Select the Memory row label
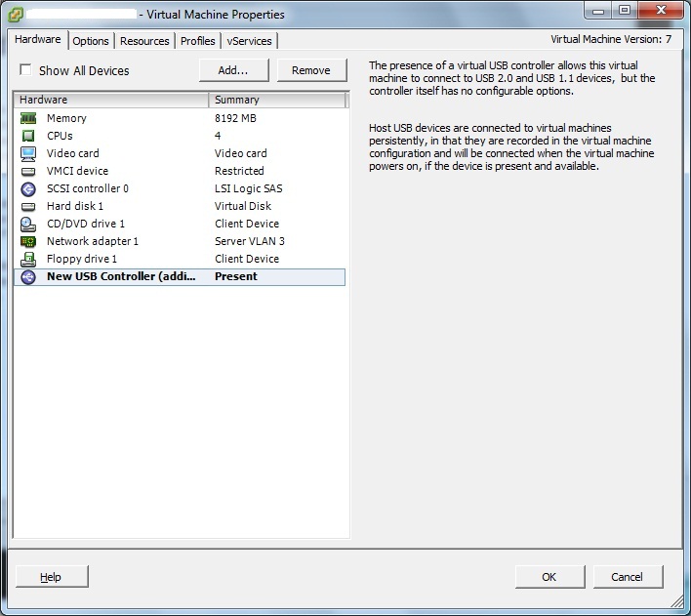 (66, 118)
